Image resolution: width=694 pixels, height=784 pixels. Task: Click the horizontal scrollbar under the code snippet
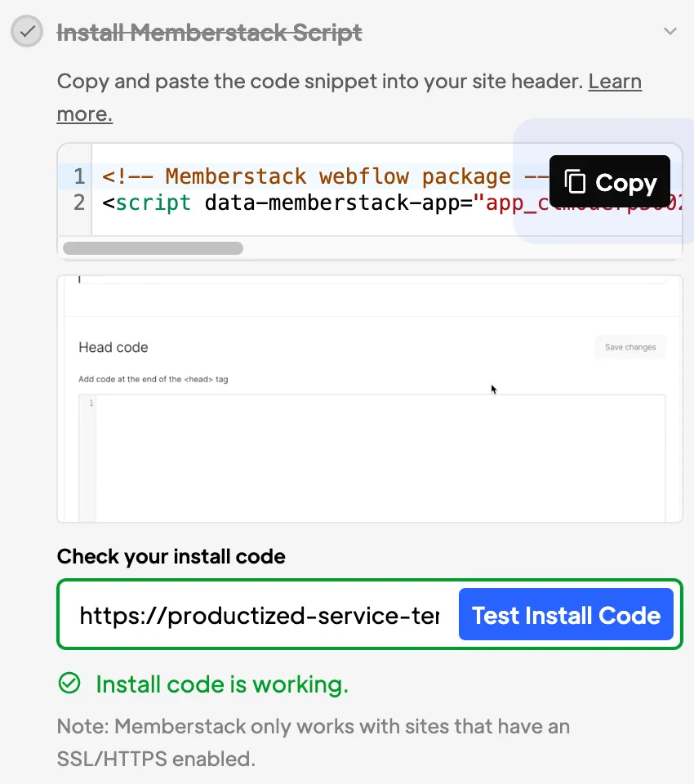(153, 248)
